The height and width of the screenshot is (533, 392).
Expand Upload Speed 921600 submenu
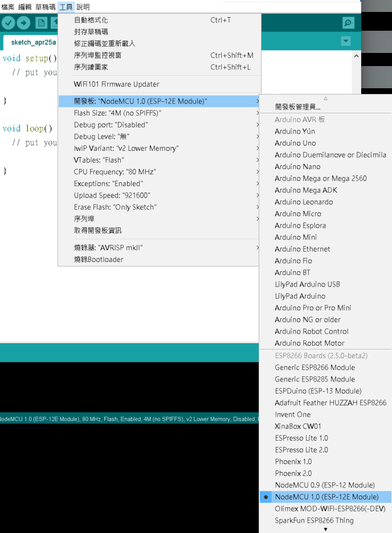pyautogui.click(x=160, y=195)
